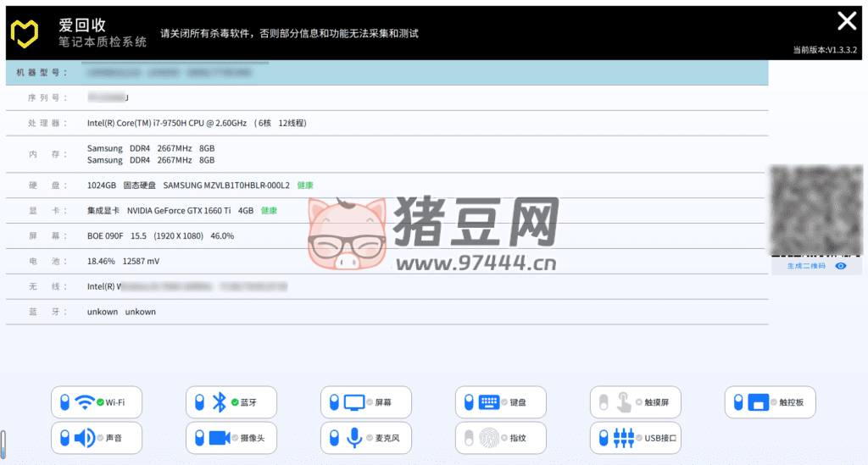Select the keyboard (键盘) icon

[488, 402]
